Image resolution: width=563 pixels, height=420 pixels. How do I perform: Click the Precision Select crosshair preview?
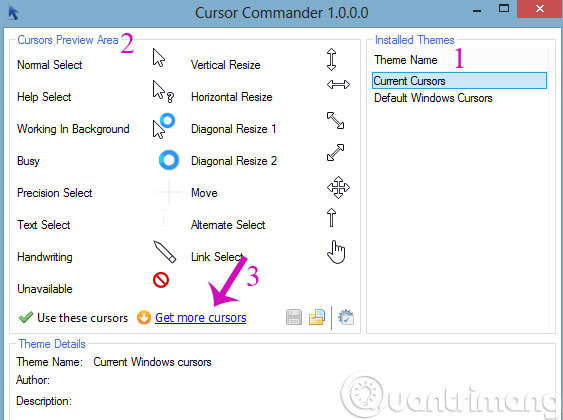pos(169,192)
